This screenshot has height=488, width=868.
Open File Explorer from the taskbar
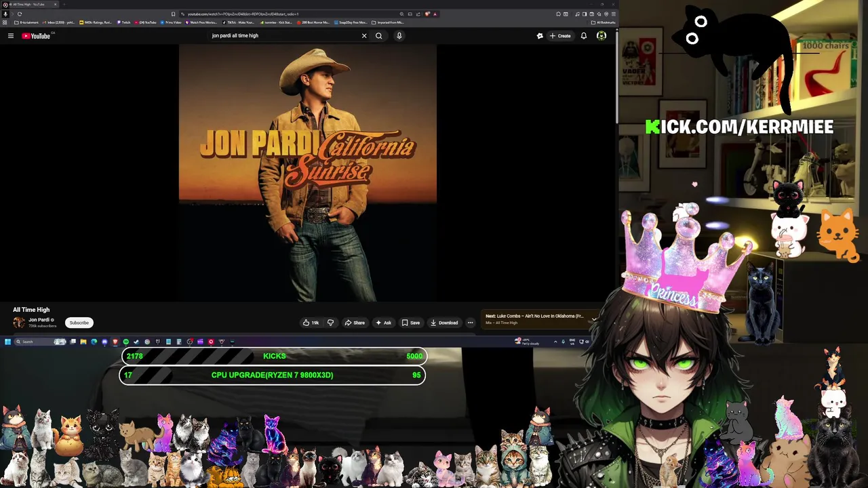pos(83,342)
